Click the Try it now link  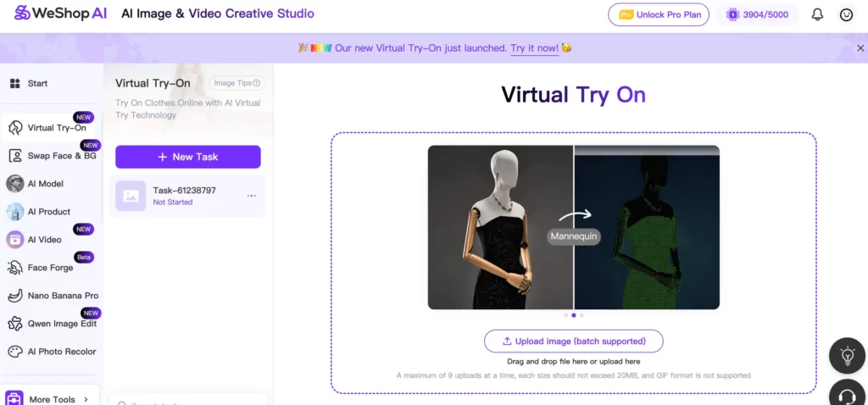click(x=534, y=48)
